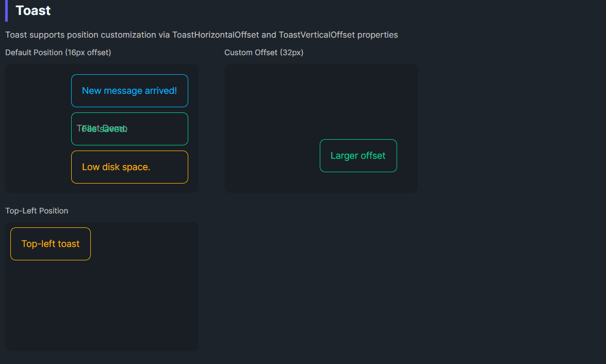
Task: Click empty space below the "Top-left toast"
Action: click(51, 304)
